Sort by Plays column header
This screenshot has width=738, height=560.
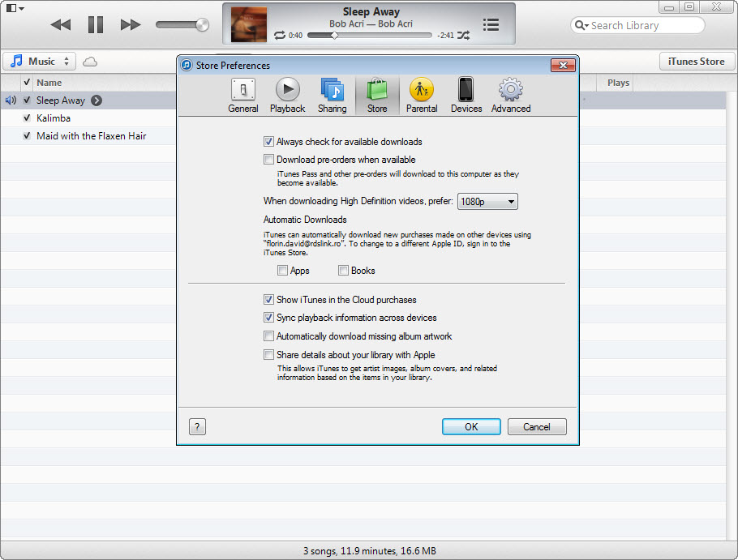click(x=618, y=83)
